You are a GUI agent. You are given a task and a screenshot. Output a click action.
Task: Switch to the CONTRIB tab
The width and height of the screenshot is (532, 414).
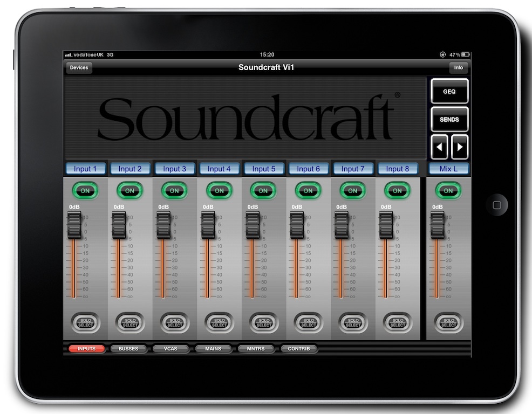click(299, 349)
